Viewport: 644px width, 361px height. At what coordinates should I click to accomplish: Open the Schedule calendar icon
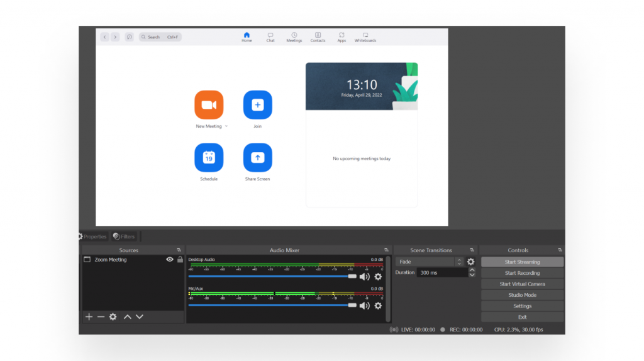209,157
